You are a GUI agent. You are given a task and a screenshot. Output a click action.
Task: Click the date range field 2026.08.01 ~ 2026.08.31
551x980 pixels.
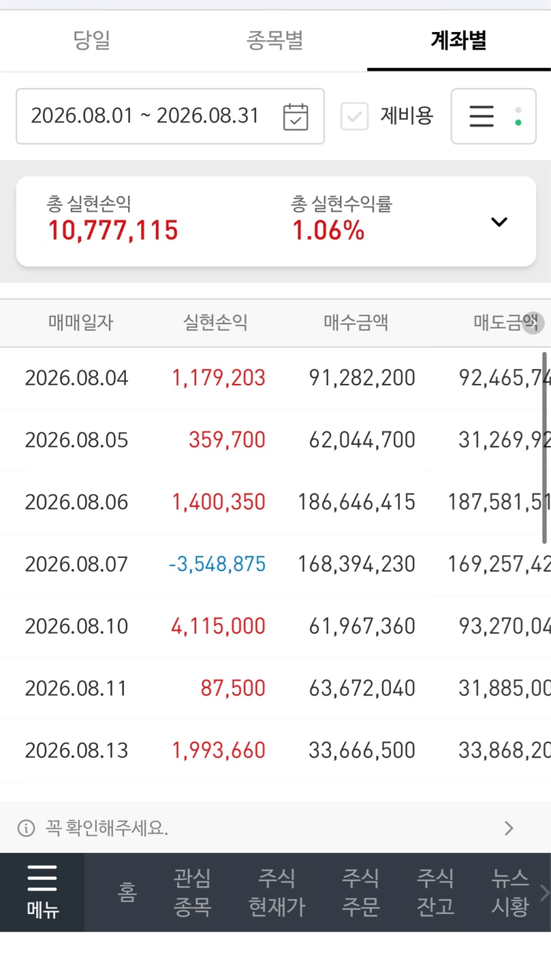170,116
